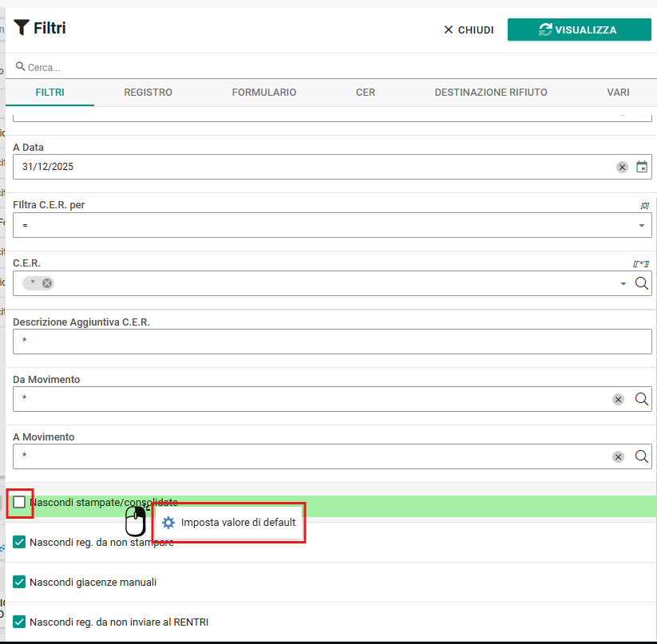This screenshot has width=657, height=644.
Task: Uncheck Nascondi giacenze manuali
Action: [19, 582]
